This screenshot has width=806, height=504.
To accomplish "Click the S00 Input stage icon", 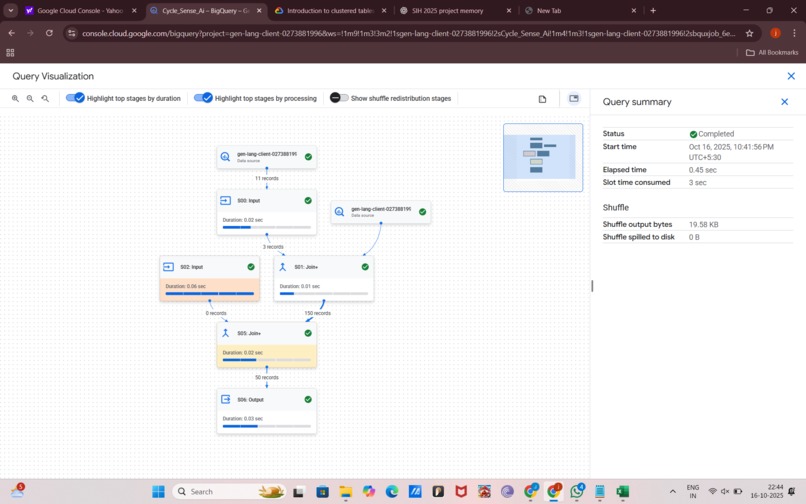I will point(225,201).
